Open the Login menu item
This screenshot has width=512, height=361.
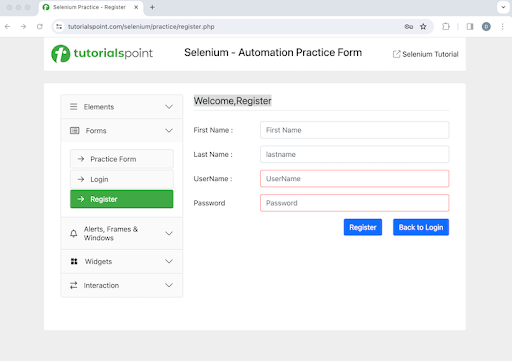(x=122, y=179)
